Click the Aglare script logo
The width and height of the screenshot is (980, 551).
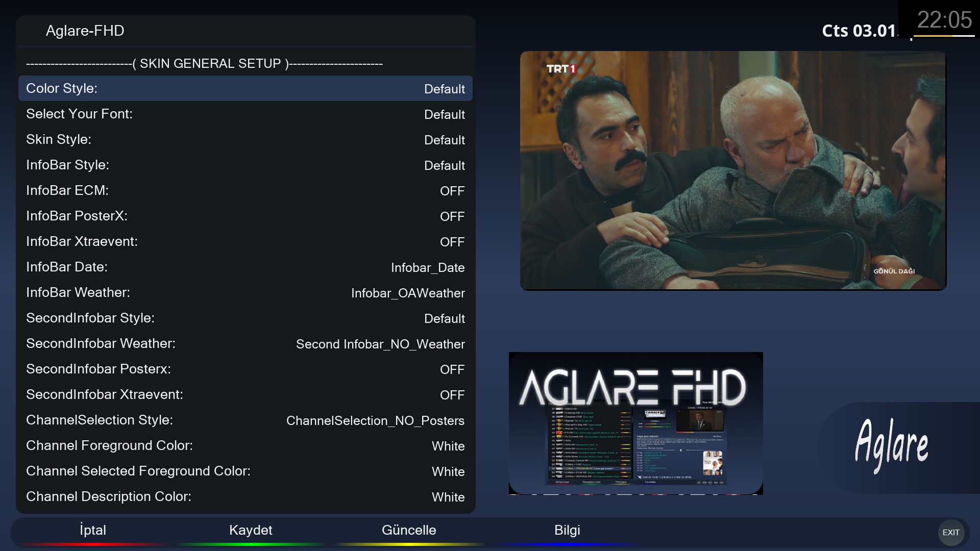pyautogui.click(x=892, y=445)
